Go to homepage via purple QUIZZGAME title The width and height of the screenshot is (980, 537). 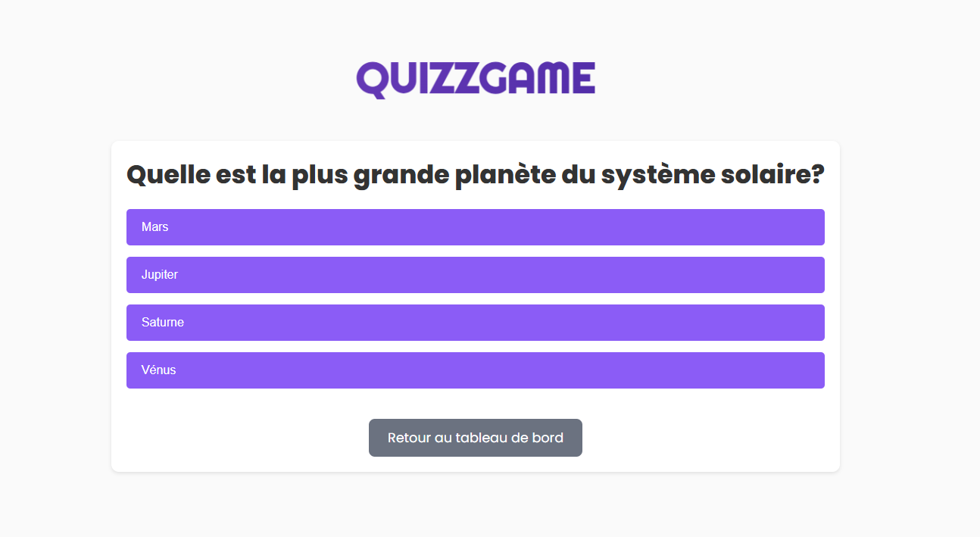[x=476, y=80]
